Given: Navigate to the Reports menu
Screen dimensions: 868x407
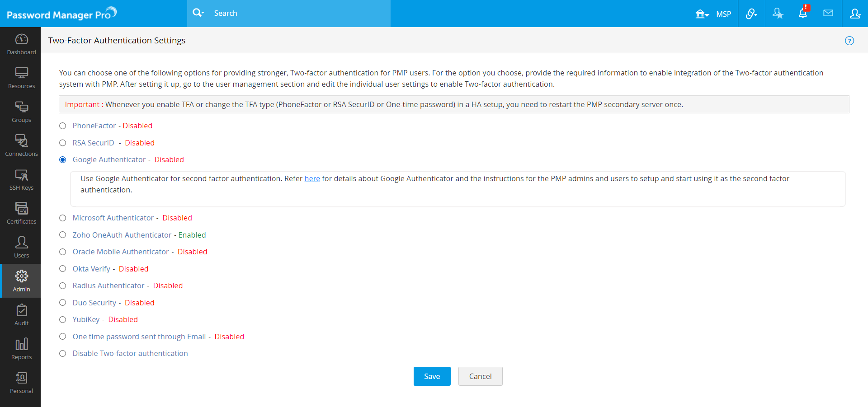Looking at the screenshot, I should tap(21, 349).
